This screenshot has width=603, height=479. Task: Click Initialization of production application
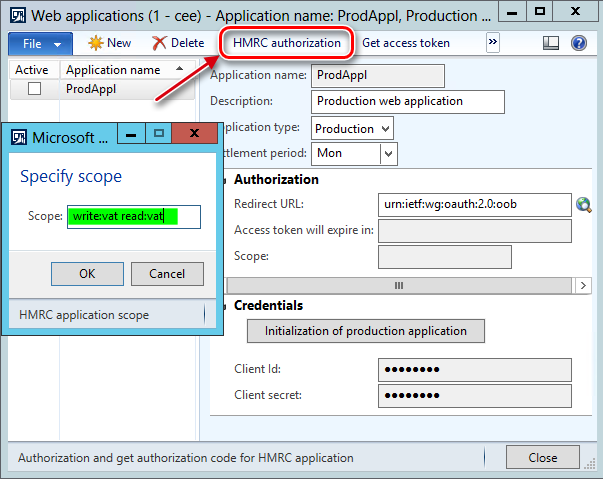(366, 331)
